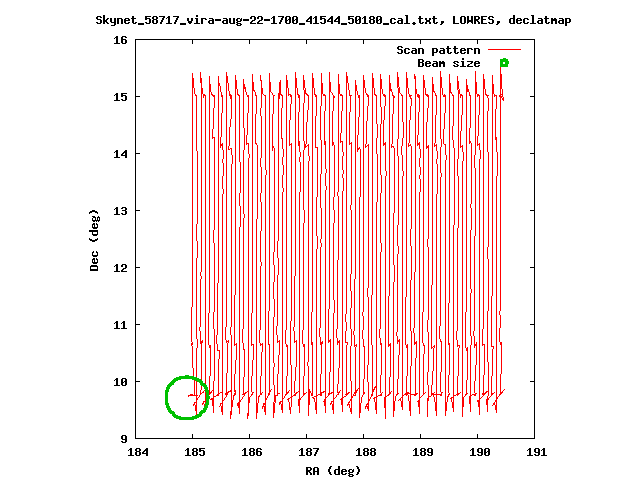Click the Dec axis tick label 10
Image resolution: width=640 pixels, height=480 pixels.
click(120, 382)
